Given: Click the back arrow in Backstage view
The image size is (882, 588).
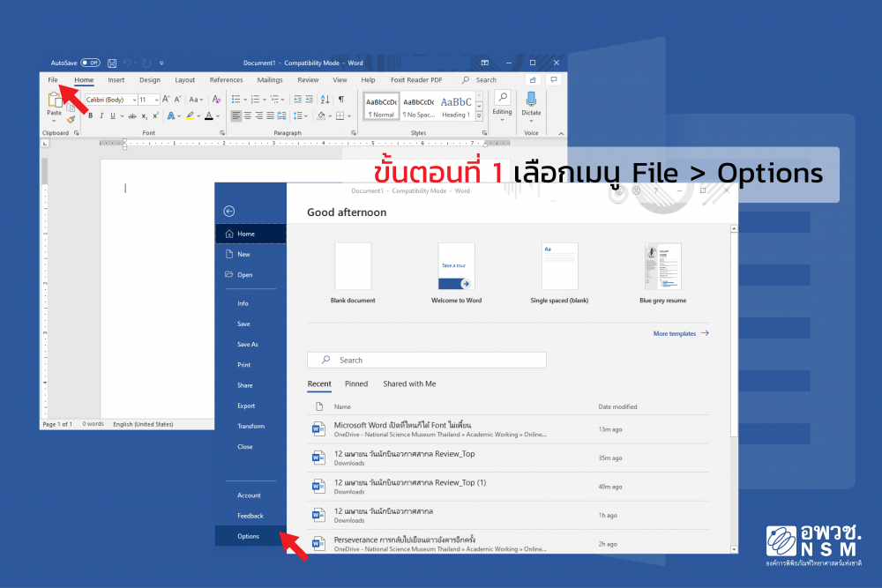Looking at the screenshot, I should click(x=229, y=211).
